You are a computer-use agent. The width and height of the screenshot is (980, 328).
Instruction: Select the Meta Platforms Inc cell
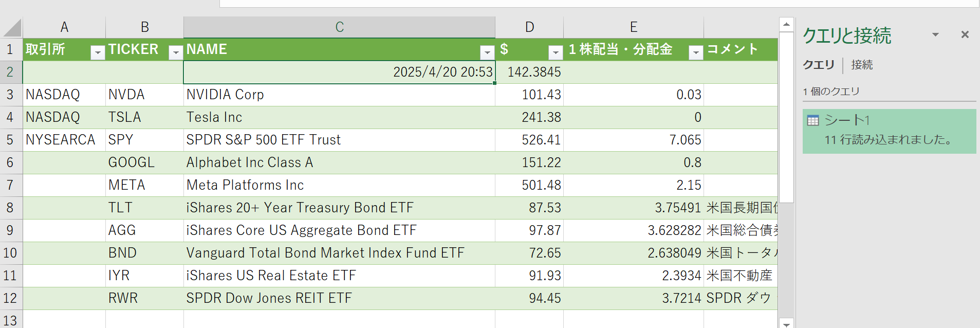click(339, 185)
